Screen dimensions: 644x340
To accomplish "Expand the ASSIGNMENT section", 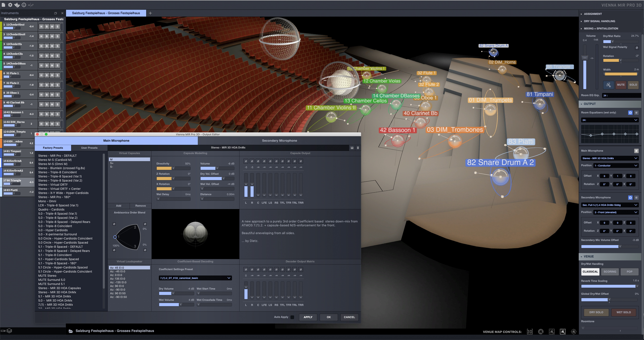I will point(593,14).
